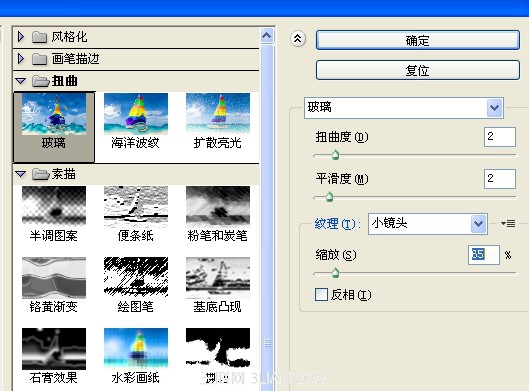Screen dimensions: 529x391
Task: Click the 缩放 percentage field
Action: 484,255
